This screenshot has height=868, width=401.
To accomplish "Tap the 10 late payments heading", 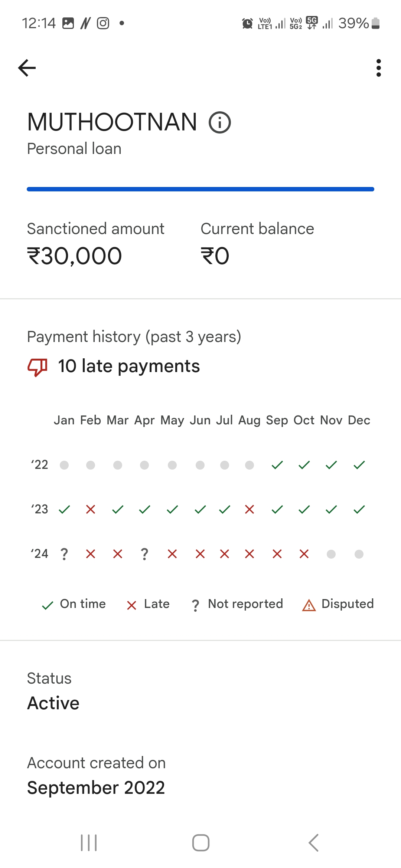I will tap(129, 366).
